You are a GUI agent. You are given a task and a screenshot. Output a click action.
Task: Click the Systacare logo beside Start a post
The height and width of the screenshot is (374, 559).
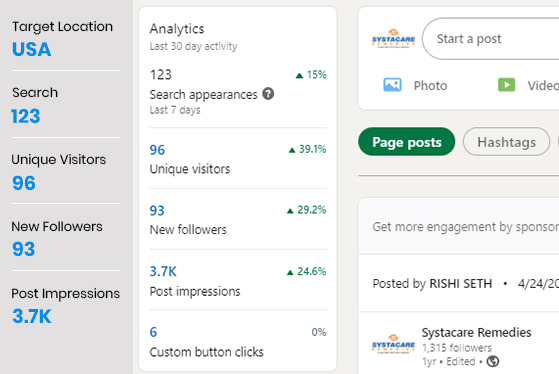point(393,39)
